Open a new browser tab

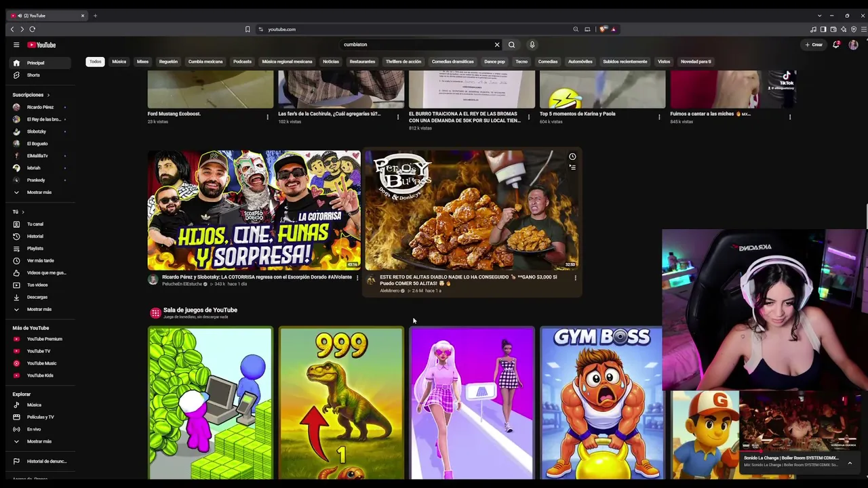pyautogui.click(x=95, y=16)
